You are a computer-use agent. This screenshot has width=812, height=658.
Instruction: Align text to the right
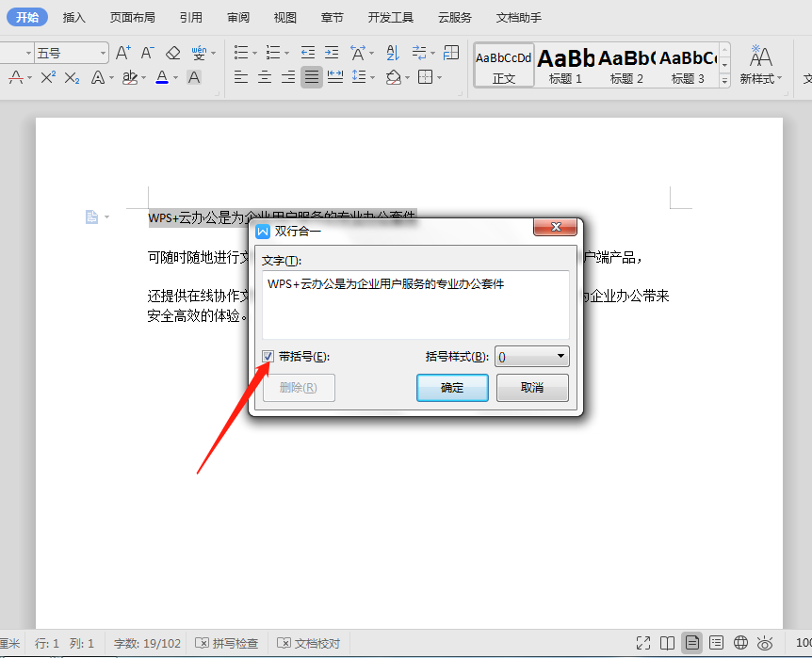pos(288,77)
